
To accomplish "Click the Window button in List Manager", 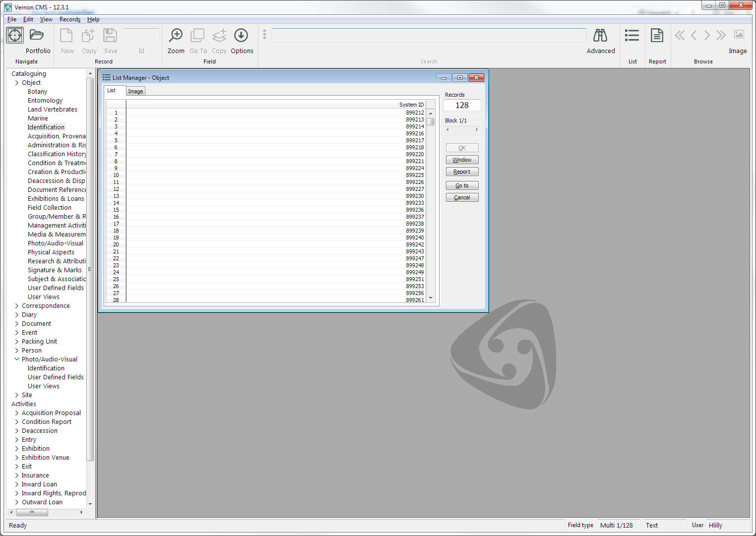I will click(x=462, y=160).
